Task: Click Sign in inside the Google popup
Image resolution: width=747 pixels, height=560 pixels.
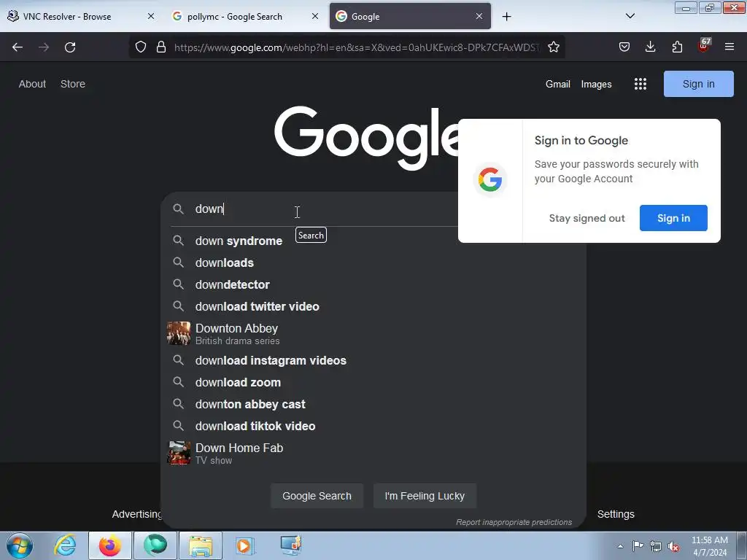Action: 673,218
